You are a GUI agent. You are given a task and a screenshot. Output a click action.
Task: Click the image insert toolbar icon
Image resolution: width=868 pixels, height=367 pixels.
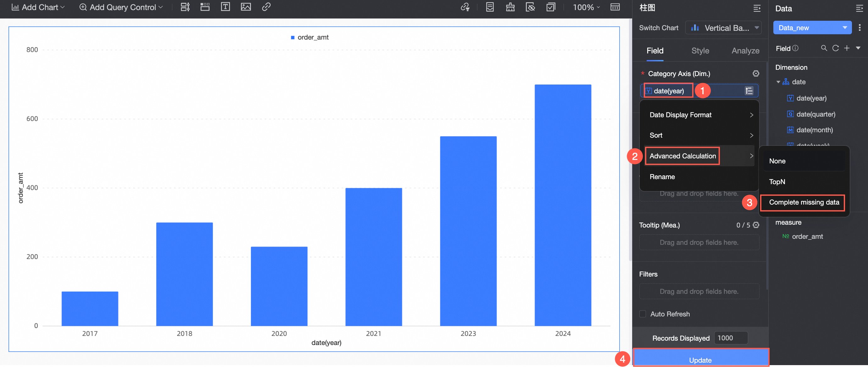pyautogui.click(x=246, y=7)
